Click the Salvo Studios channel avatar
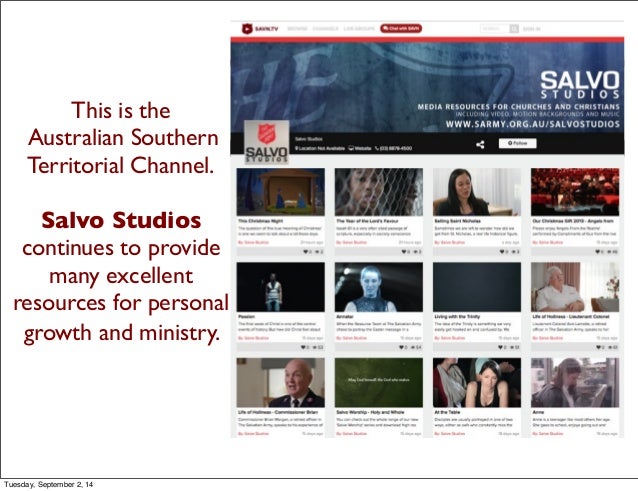The height and width of the screenshot is (491, 638). (267, 142)
